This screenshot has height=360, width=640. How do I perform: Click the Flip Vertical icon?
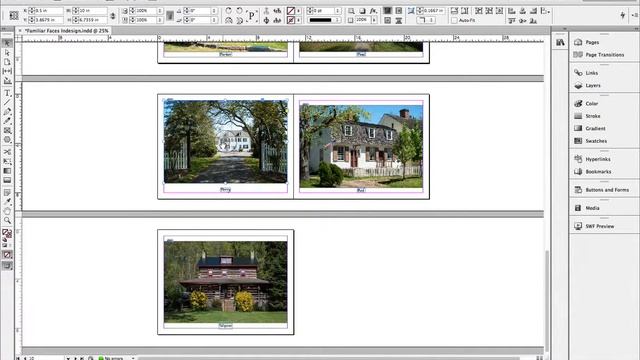(240, 20)
